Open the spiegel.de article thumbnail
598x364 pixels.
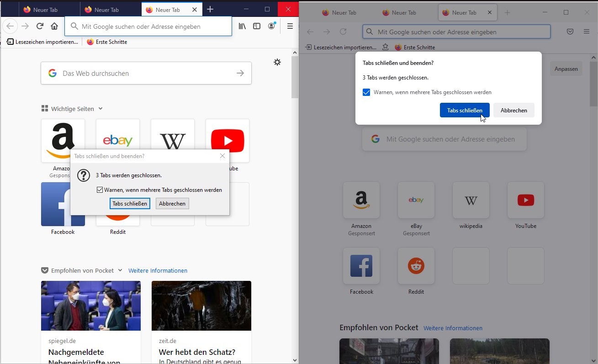pyautogui.click(x=91, y=306)
